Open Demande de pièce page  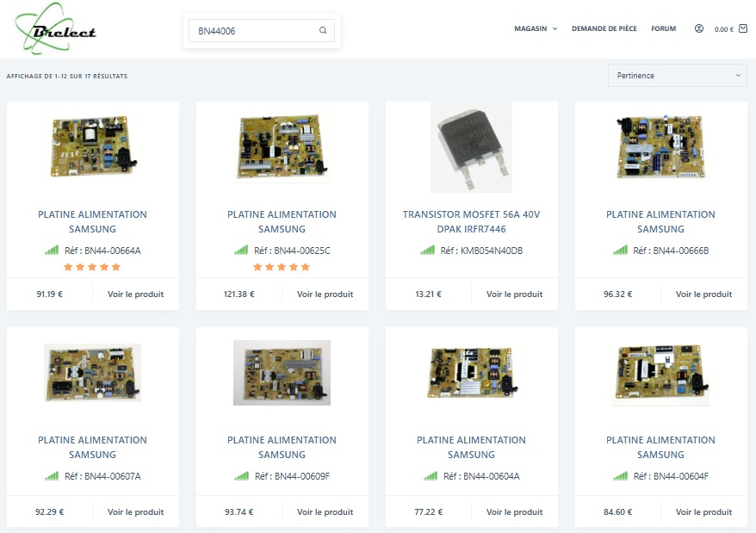click(604, 28)
